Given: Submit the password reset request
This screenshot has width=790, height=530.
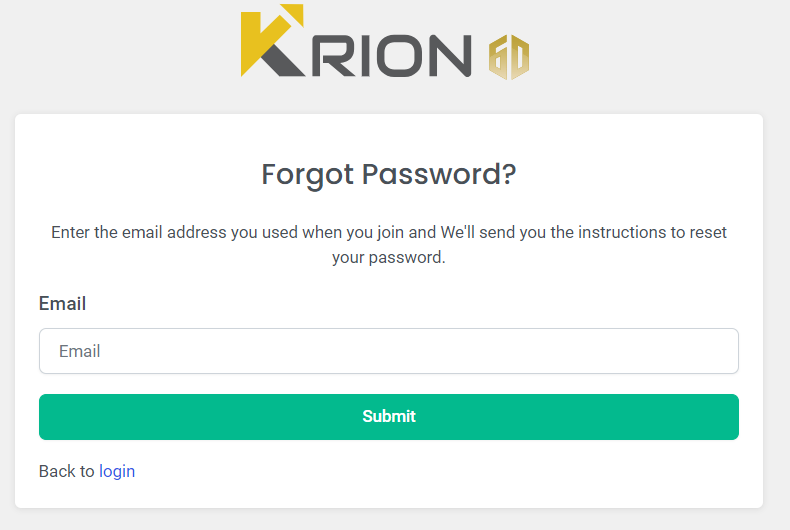Looking at the screenshot, I should coord(388,417).
